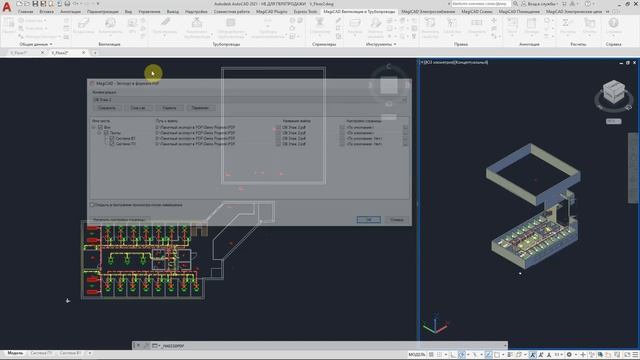
Task: Click OK in the PDF export dialog
Action: pyautogui.click(x=369, y=220)
